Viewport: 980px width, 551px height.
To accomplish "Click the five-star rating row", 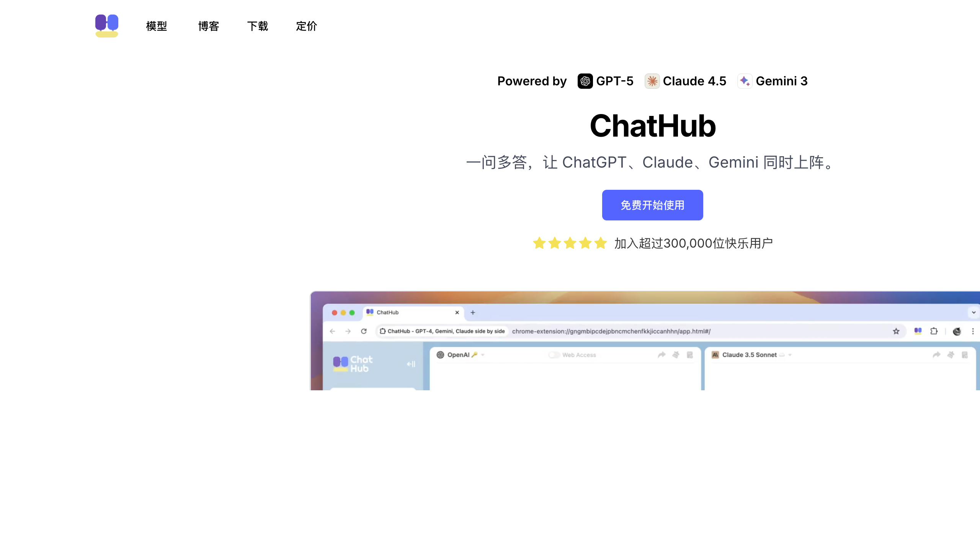I will (x=570, y=243).
